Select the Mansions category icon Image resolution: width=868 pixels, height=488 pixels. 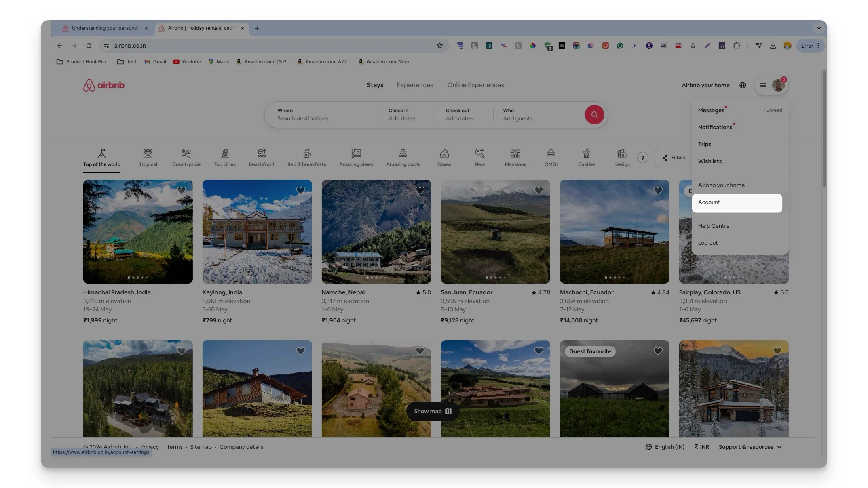pos(515,153)
